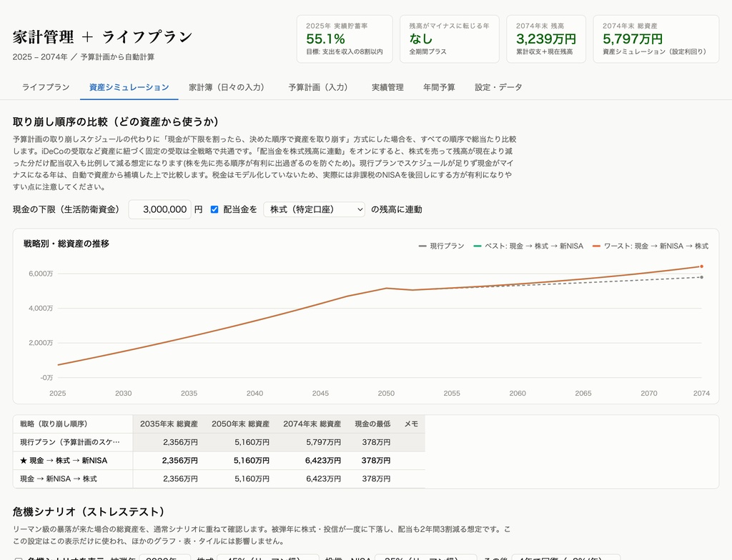The image size is (732, 560).
Task: Click the gray endpoint dot at 2074 on chart
Action: (702, 277)
